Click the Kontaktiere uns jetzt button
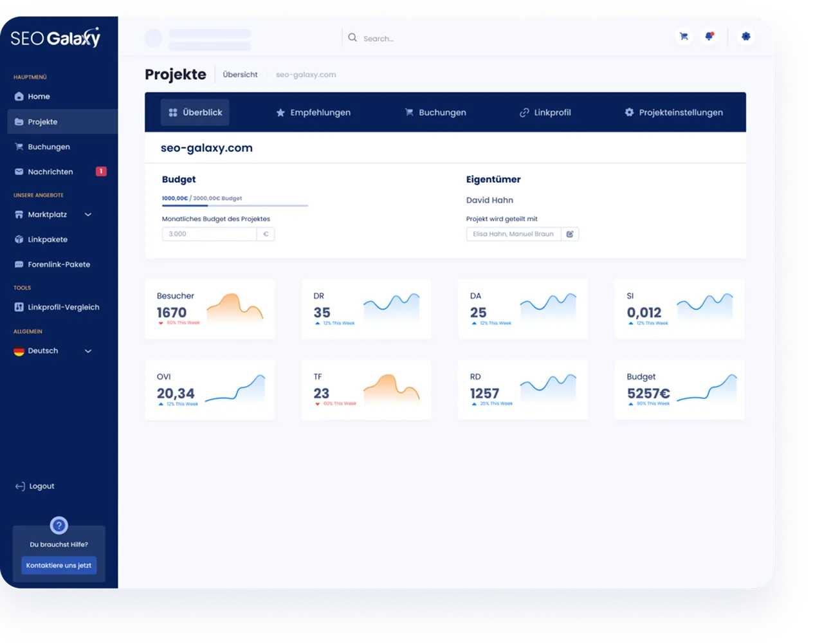Image resolution: width=813 pixels, height=644 pixels. click(x=59, y=565)
